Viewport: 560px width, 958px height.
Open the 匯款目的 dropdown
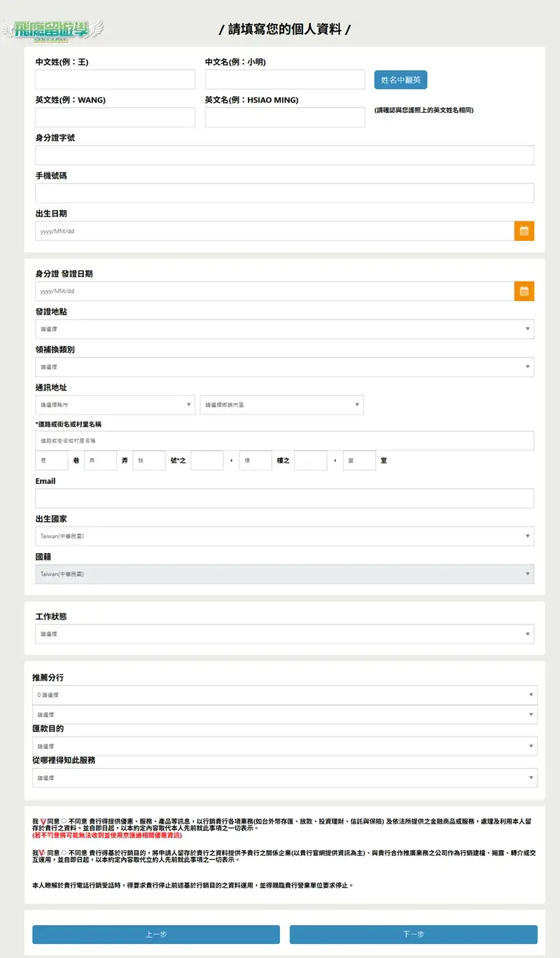[283, 745]
